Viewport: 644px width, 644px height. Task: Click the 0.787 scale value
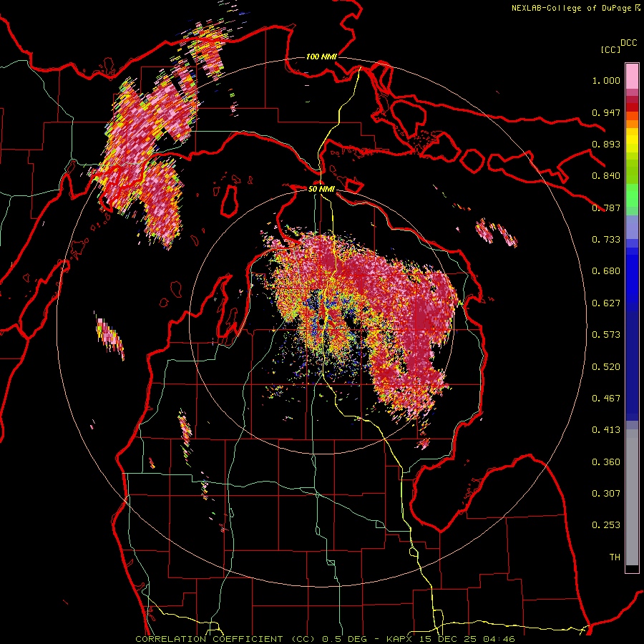click(606, 208)
